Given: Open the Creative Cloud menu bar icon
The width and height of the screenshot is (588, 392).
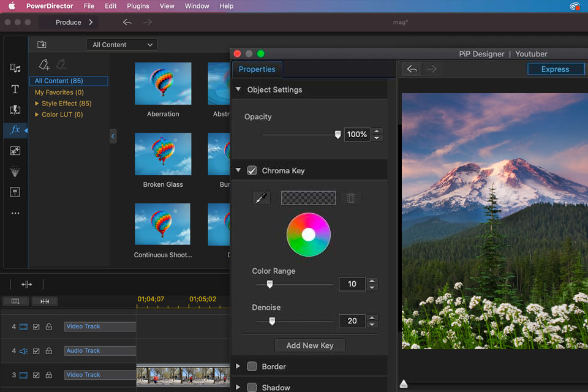Looking at the screenshot, I should [x=575, y=6].
